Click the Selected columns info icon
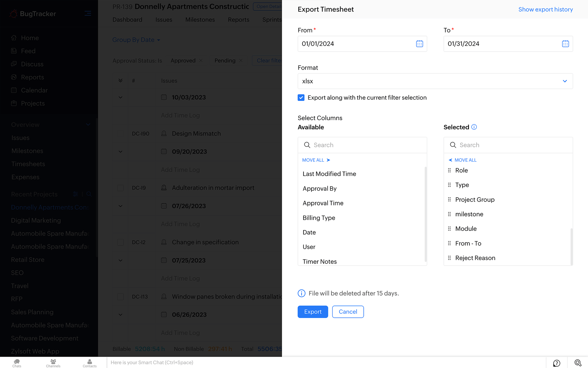 pyautogui.click(x=474, y=127)
